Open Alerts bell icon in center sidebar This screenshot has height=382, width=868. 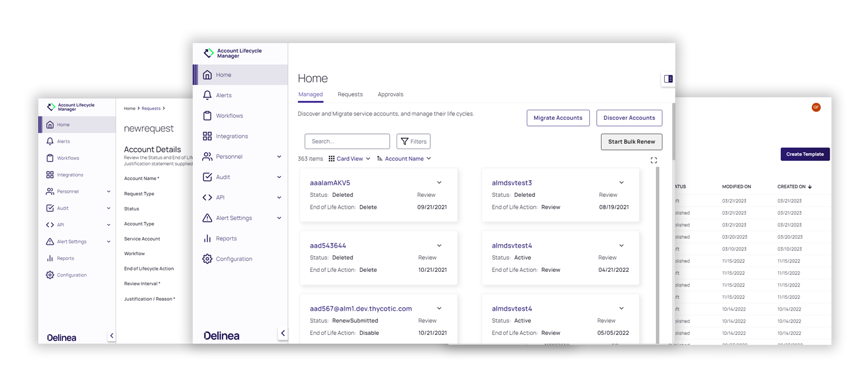point(207,95)
